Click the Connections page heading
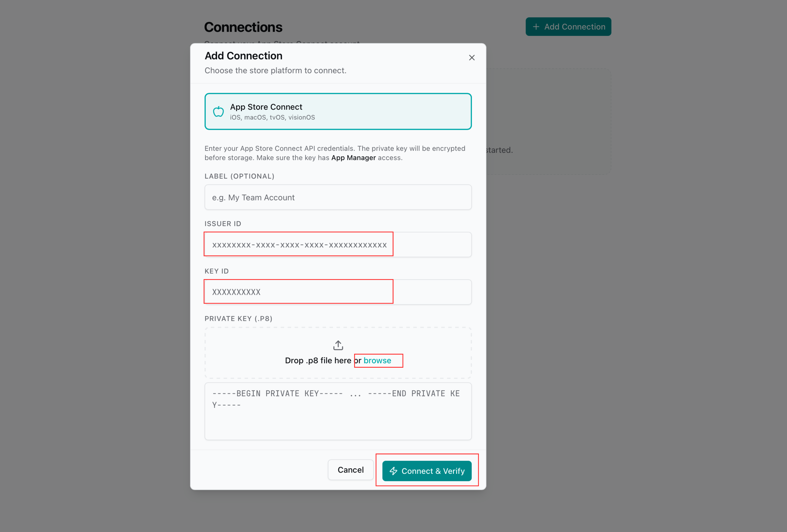Image resolution: width=787 pixels, height=532 pixels. 243,27
